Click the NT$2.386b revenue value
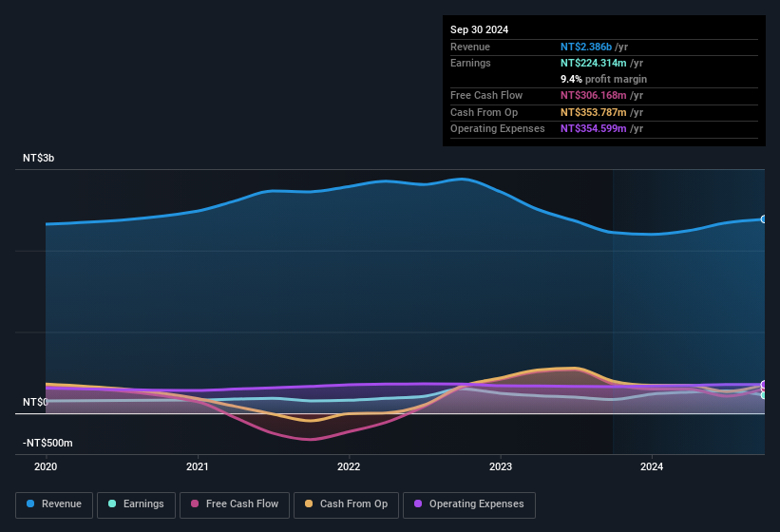Viewport: 780px width, 532px height. [x=586, y=47]
